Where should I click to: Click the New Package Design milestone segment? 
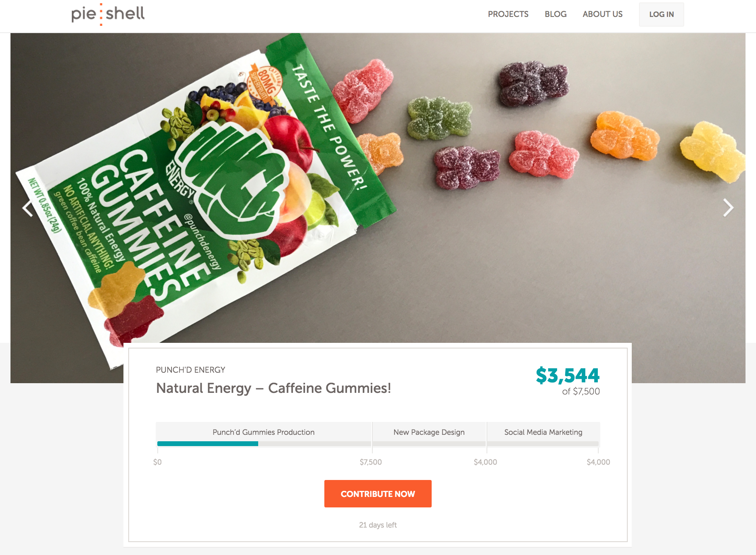pos(429,432)
